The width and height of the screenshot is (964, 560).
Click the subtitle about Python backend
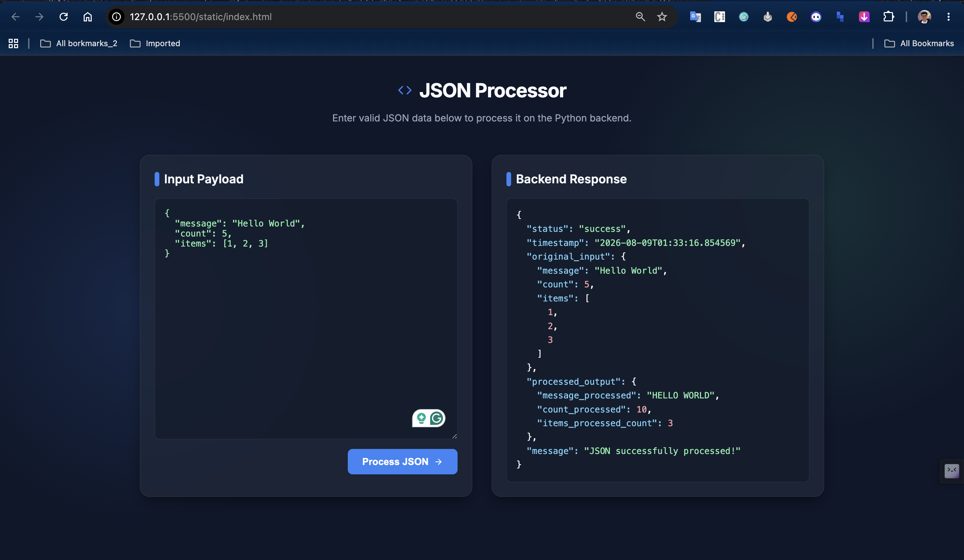tap(482, 118)
